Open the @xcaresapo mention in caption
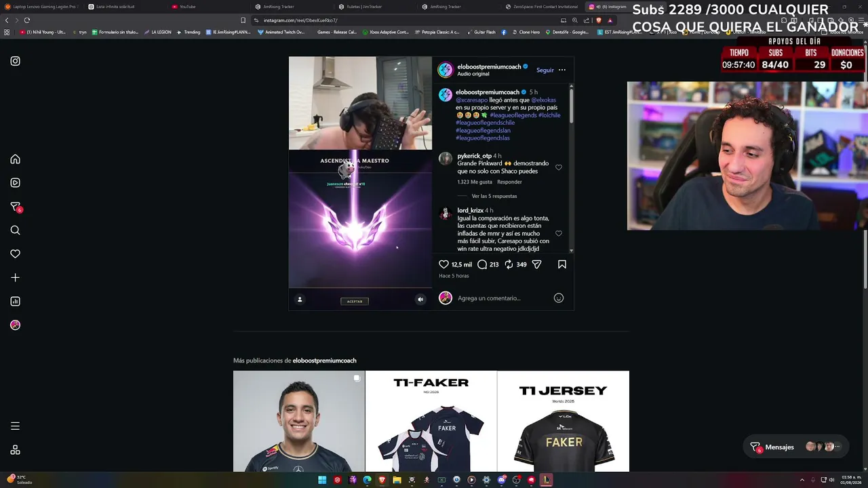The image size is (868, 488). [471, 100]
